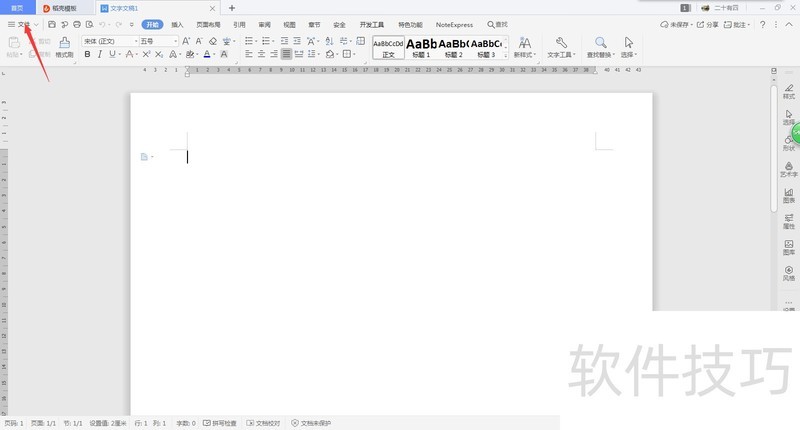Open the 文件 menu
800x430 pixels.
coord(23,24)
